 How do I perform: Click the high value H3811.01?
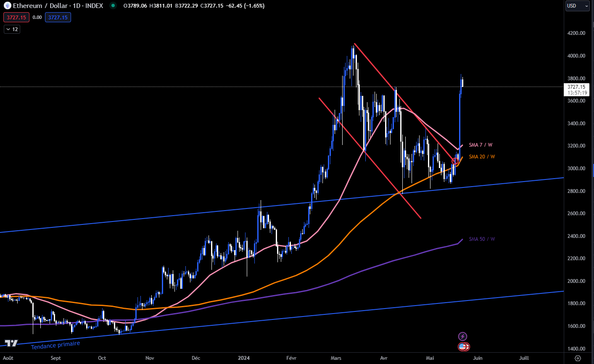point(161,6)
